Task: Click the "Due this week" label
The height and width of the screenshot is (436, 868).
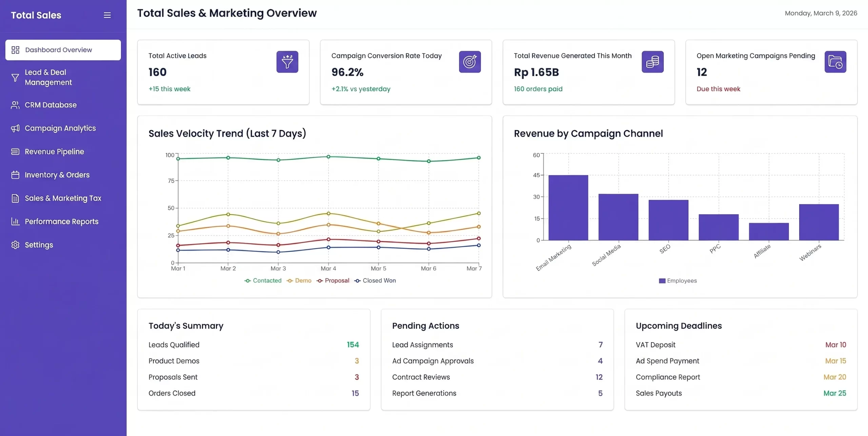Action: 718,89
